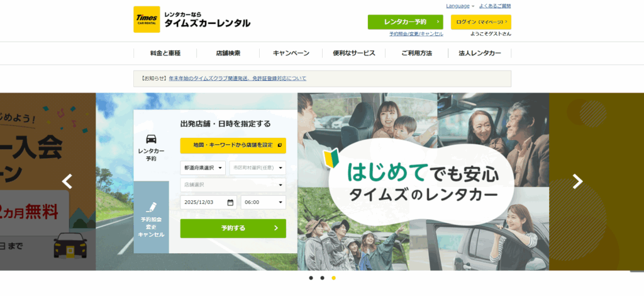Open the 法人レンタカー menu item
The height and width of the screenshot is (296, 644).
tap(479, 54)
